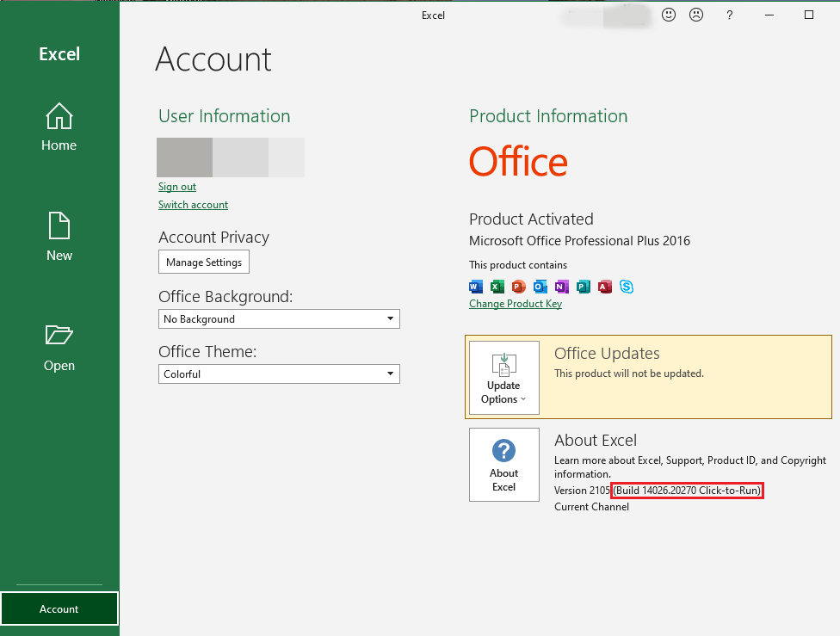The height and width of the screenshot is (636, 840).
Task: Click the PowerPoint app icon
Action: (519, 287)
